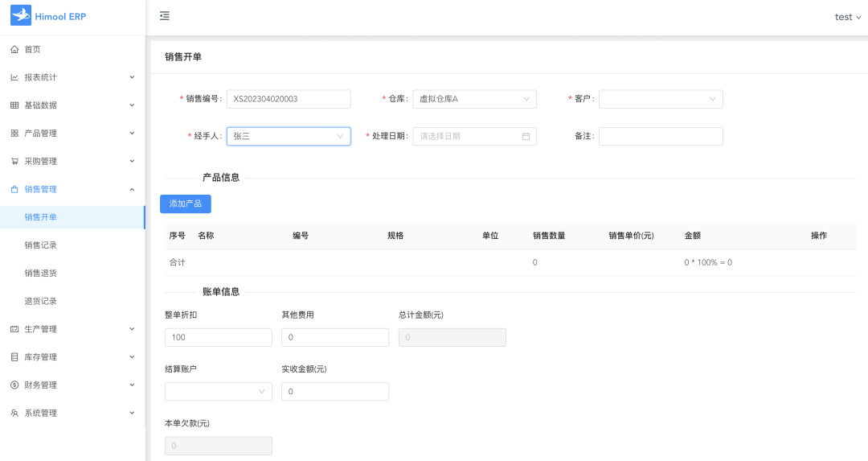Click the cart icon beside 采购管理

pos(14,161)
